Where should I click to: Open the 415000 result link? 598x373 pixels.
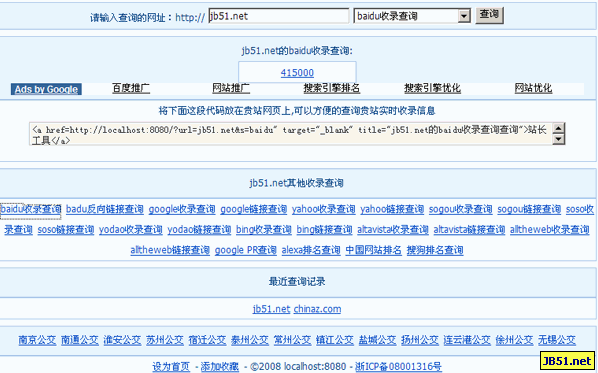tap(297, 72)
